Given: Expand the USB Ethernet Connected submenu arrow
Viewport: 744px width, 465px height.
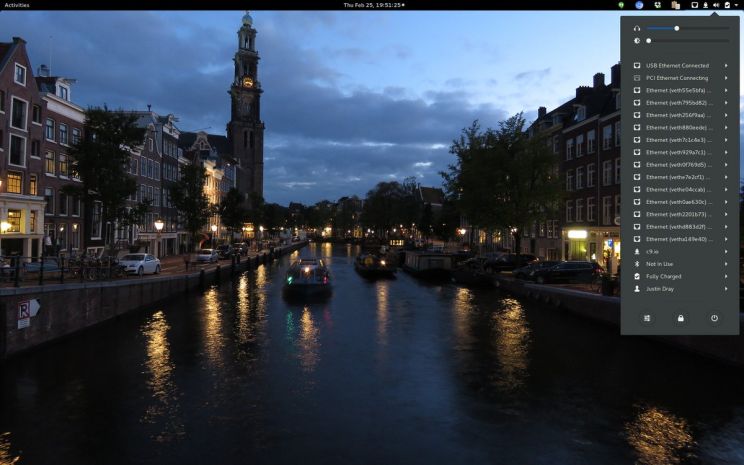Looking at the screenshot, I should tap(726, 65).
